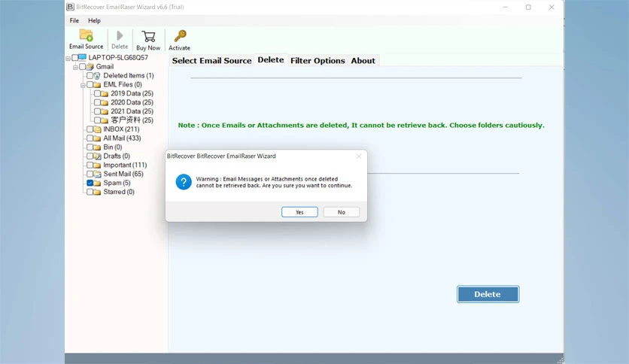Check the Deleted Items checkbox
The image size is (629, 364).
[90, 75]
